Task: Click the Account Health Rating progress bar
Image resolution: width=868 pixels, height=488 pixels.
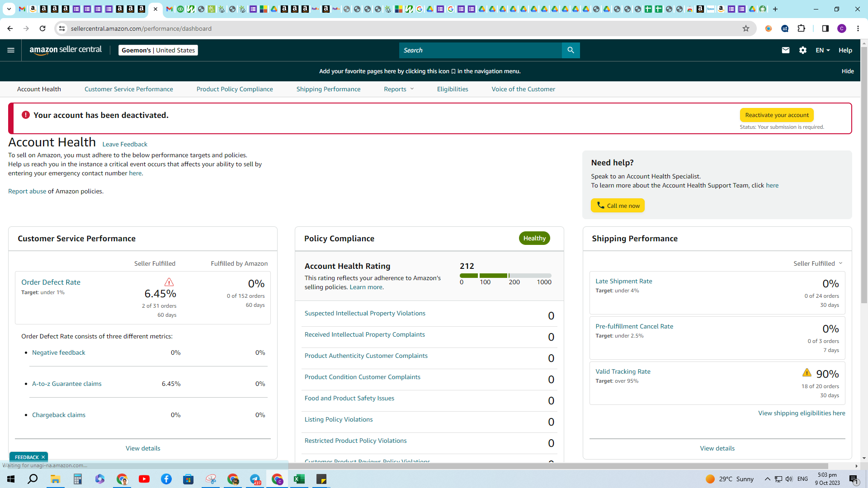Action: (505, 275)
